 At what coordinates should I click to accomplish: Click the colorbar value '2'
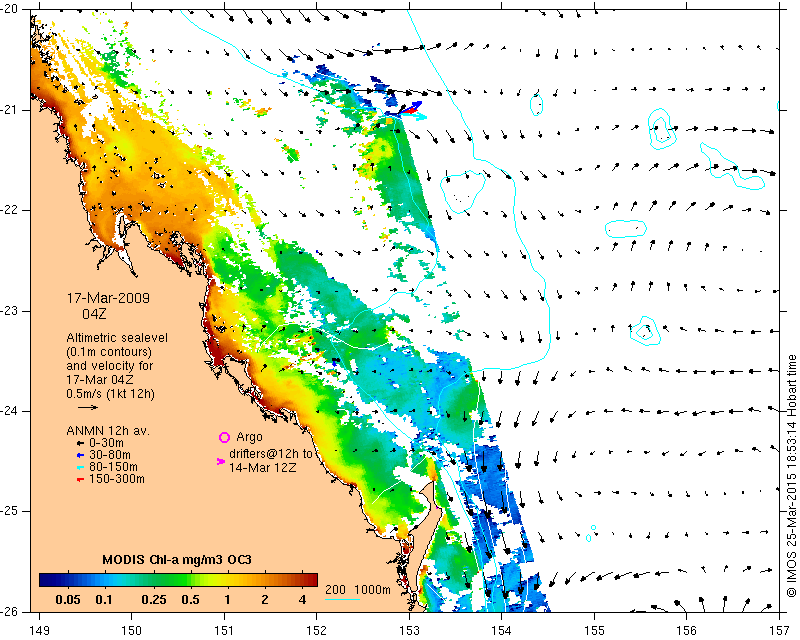(x=265, y=600)
